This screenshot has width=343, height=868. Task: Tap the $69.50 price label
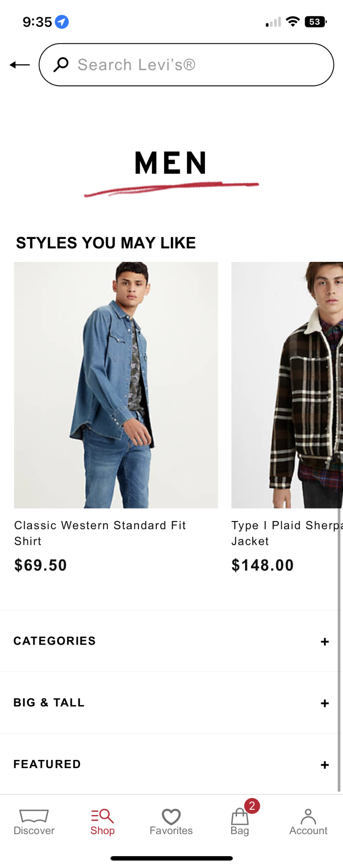tap(41, 565)
